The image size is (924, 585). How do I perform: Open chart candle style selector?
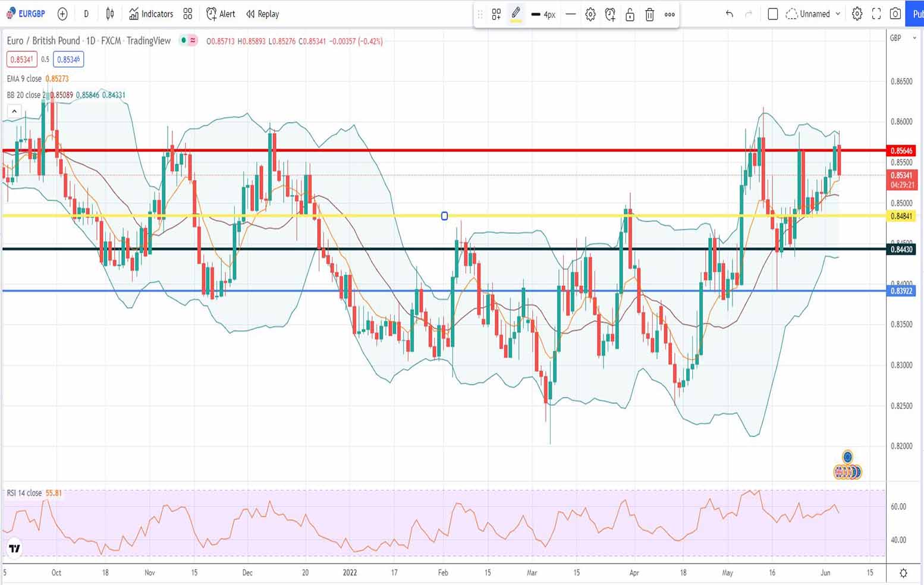(110, 14)
